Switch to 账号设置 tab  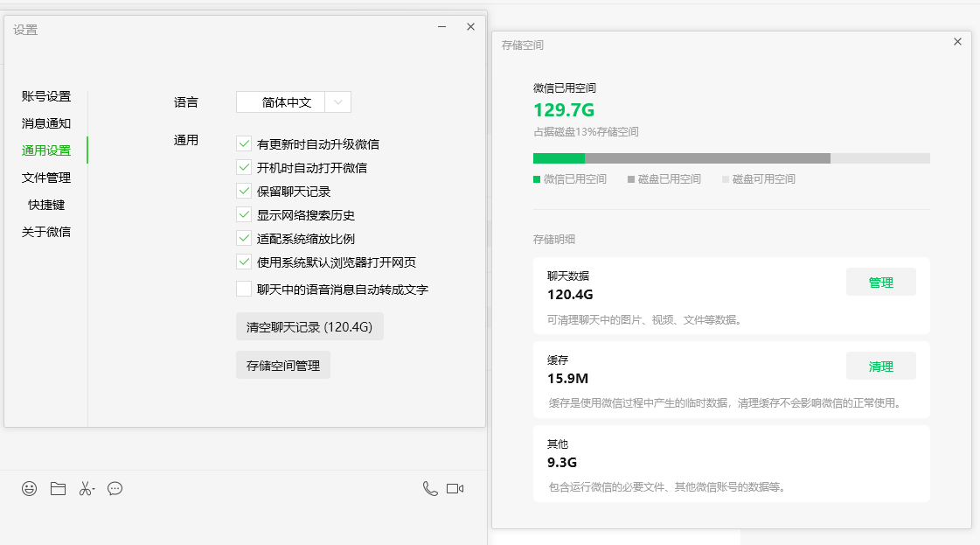[x=46, y=96]
